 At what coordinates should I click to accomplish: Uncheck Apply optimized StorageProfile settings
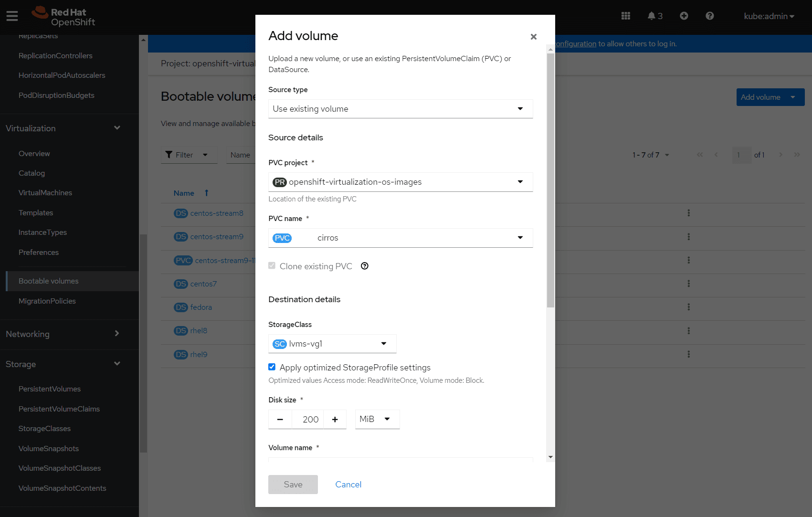click(272, 367)
